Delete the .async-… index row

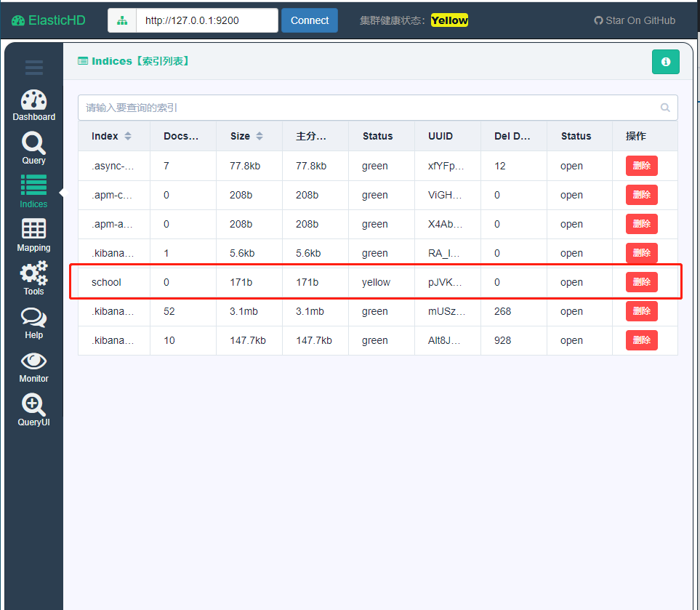click(642, 166)
